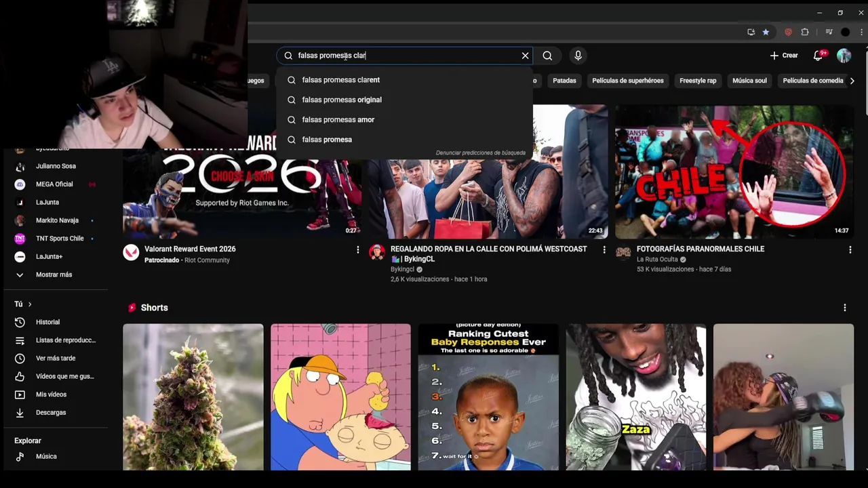Screen dimensions: 868x488
Task: Select the Freestyle rap chip
Action: pyautogui.click(x=698, y=81)
